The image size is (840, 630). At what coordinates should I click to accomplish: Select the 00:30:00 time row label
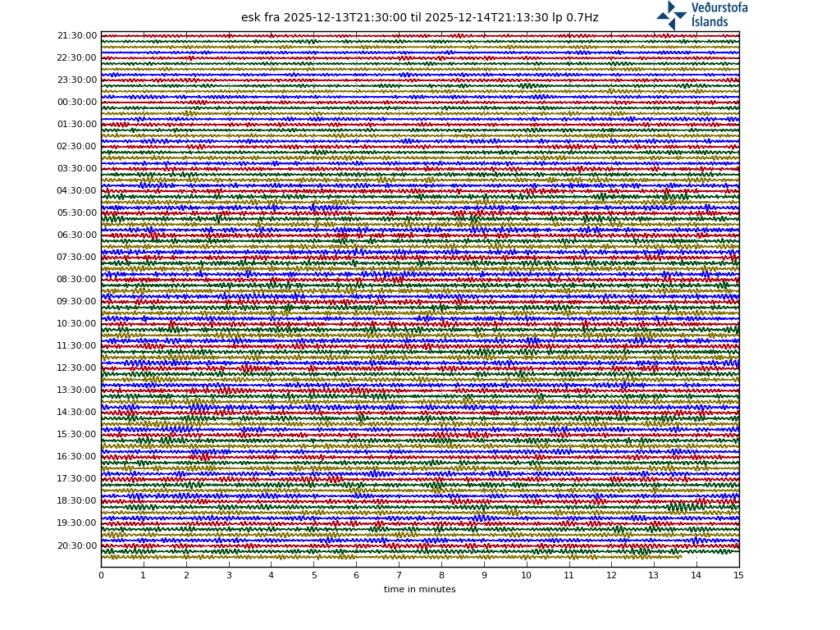click(x=77, y=103)
